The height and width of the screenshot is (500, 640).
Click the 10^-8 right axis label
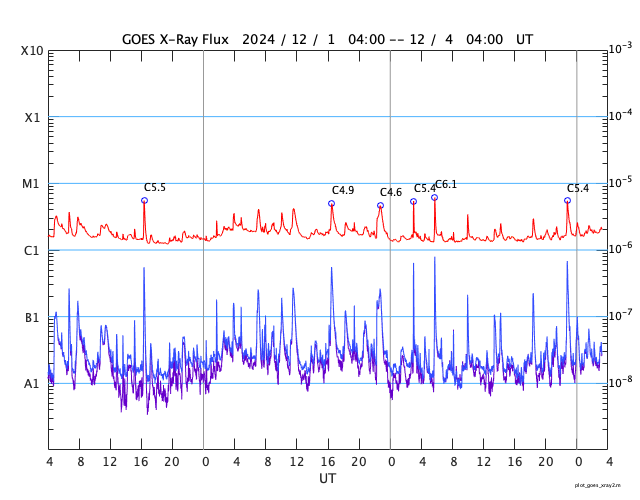(620, 381)
